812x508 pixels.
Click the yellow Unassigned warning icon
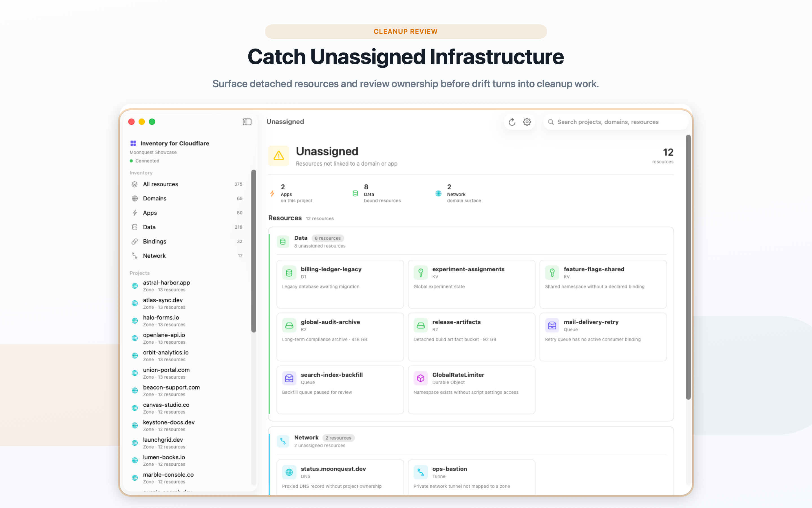[279, 156]
